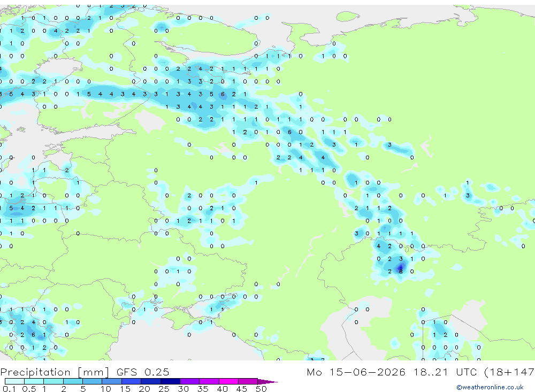The width and height of the screenshot is (535, 392).
Task: Click the '0.1' label on the legend scale
Action: (9, 389)
